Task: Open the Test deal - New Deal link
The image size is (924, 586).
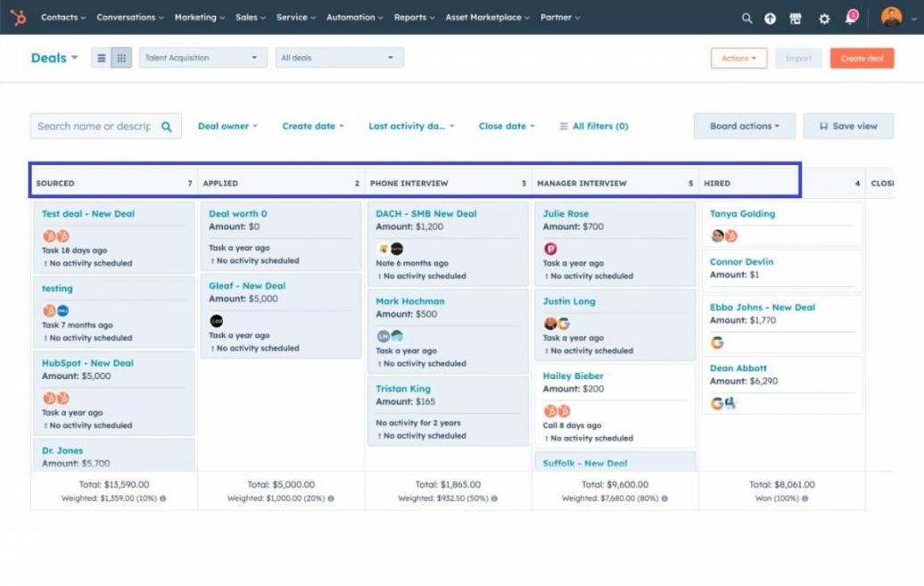Action: (x=87, y=214)
